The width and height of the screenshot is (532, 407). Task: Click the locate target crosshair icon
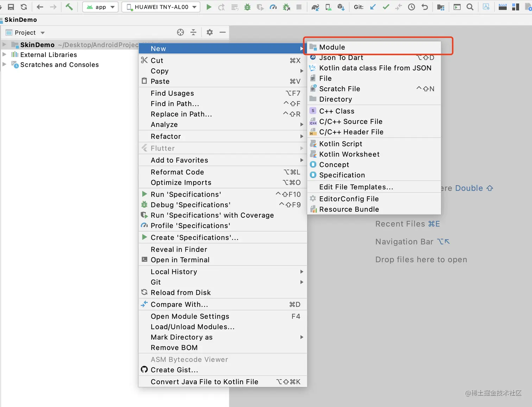coord(180,32)
